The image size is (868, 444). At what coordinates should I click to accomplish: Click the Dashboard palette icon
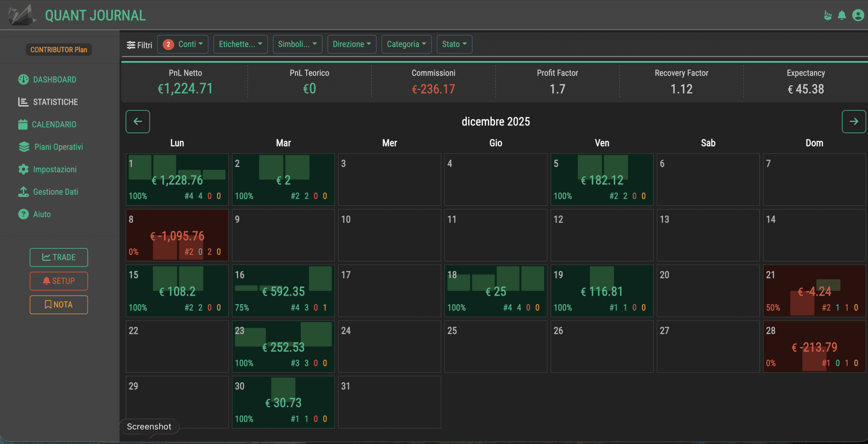[23, 79]
